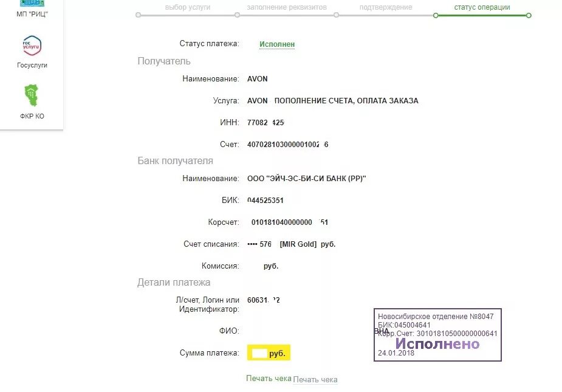Click the ФИО label
This screenshot has height=392, width=562.
[229, 331]
